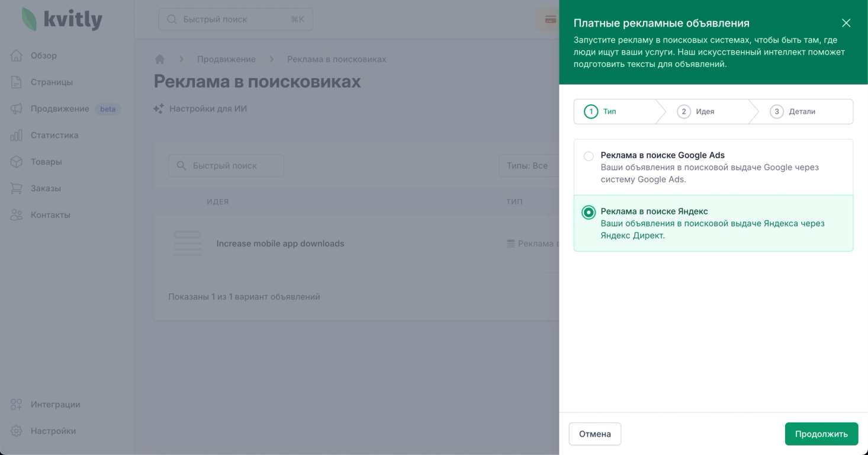Click the beta badge next to Продвижение
The height and width of the screenshot is (455, 868).
click(108, 109)
